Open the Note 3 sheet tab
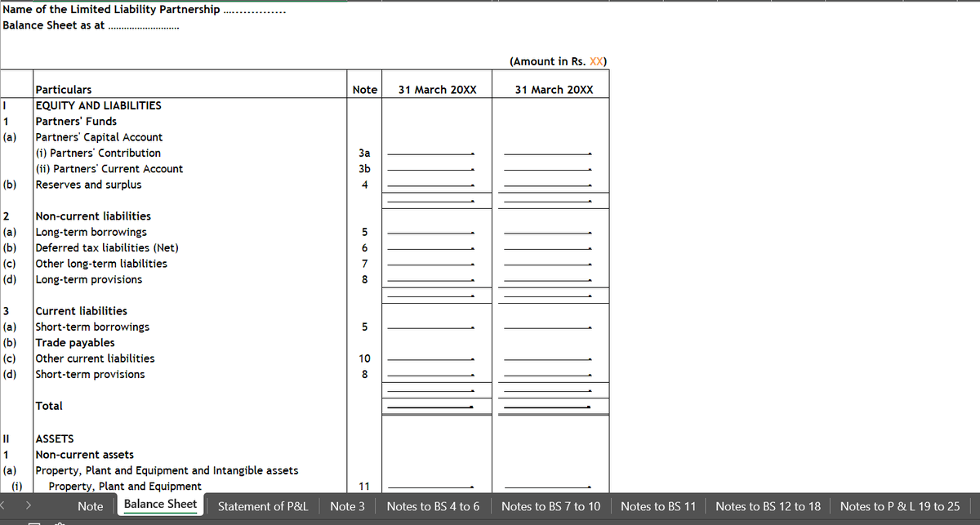This screenshot has height=525, width=980. tap(347, 506)
